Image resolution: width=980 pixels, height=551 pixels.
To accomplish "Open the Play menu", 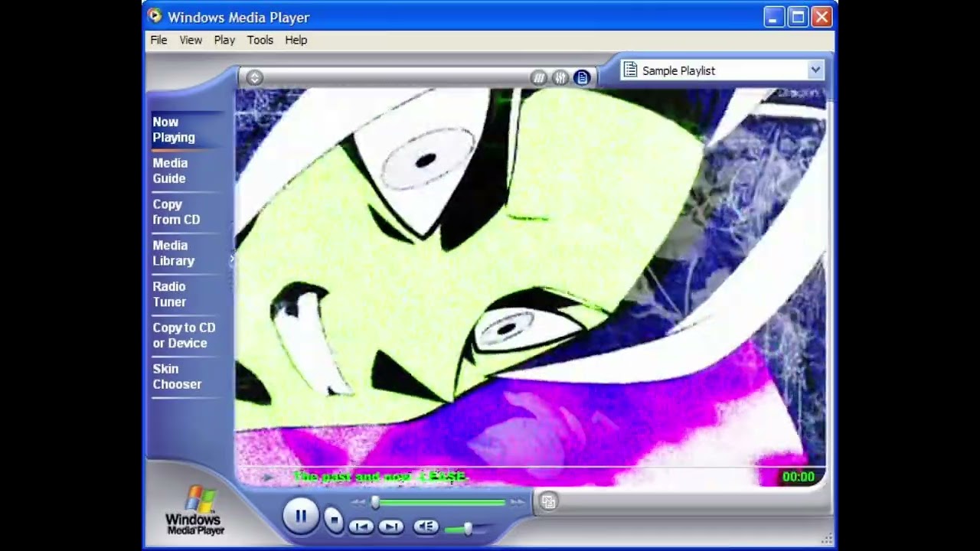I will pos(224,40).
